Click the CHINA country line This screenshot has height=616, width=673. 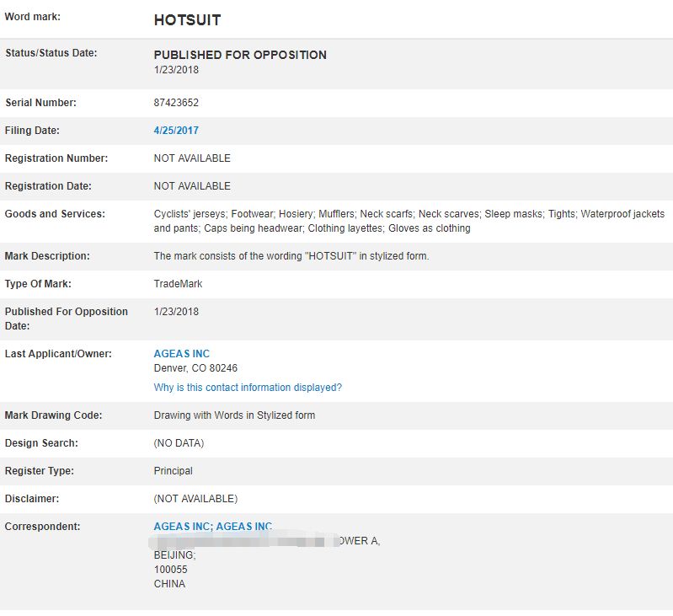169,584
